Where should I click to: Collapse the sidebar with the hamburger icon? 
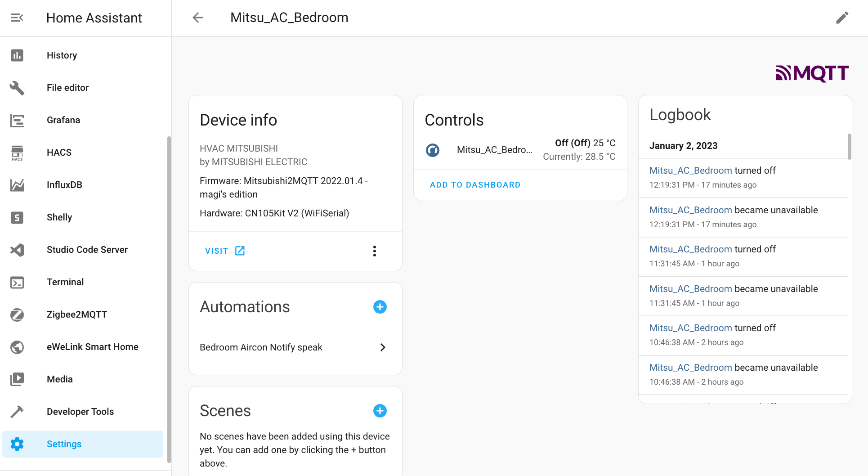(x=17, y=18)
